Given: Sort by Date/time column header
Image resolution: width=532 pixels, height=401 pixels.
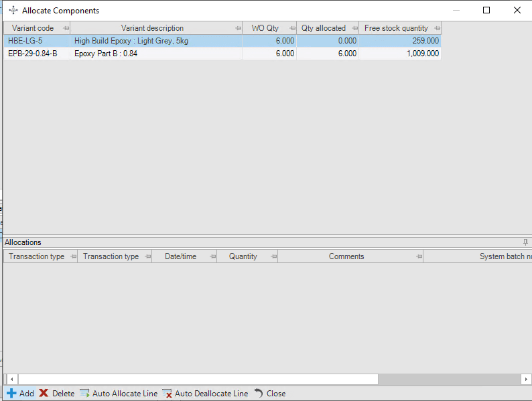Looking at the screenshot, I should [x=180, y=256].
